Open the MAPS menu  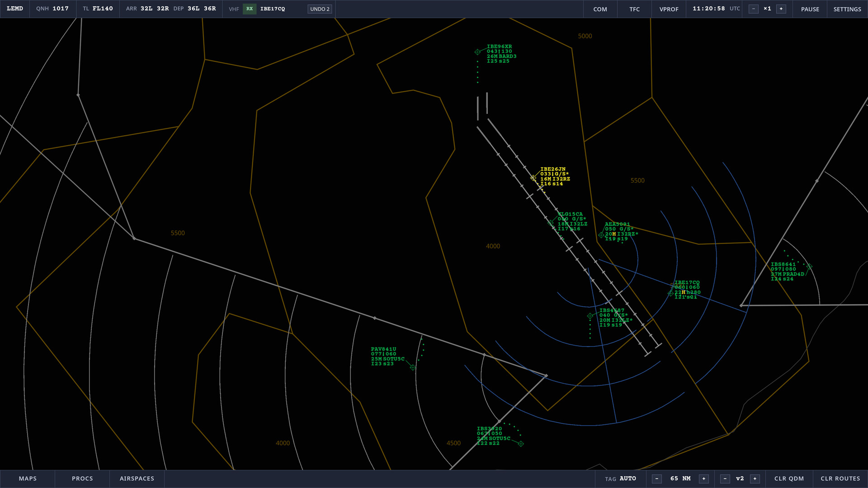[28, 479]
